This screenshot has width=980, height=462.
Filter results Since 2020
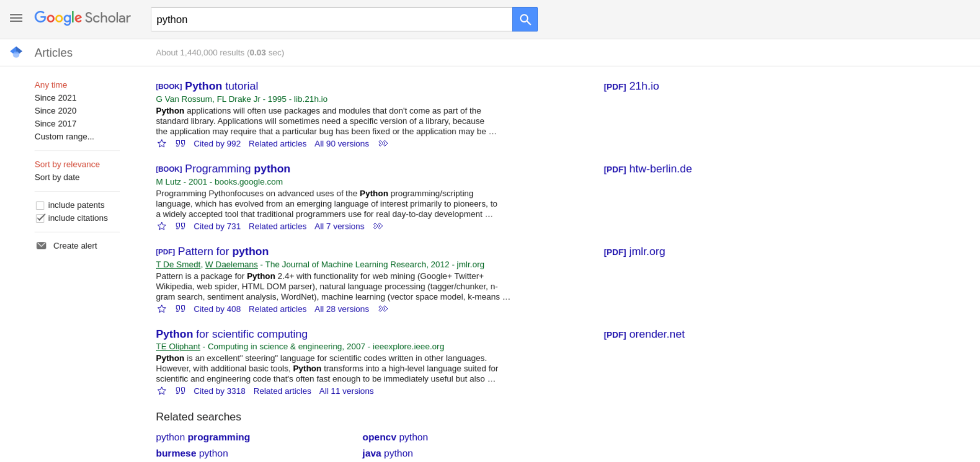click(x=55, y=111)
